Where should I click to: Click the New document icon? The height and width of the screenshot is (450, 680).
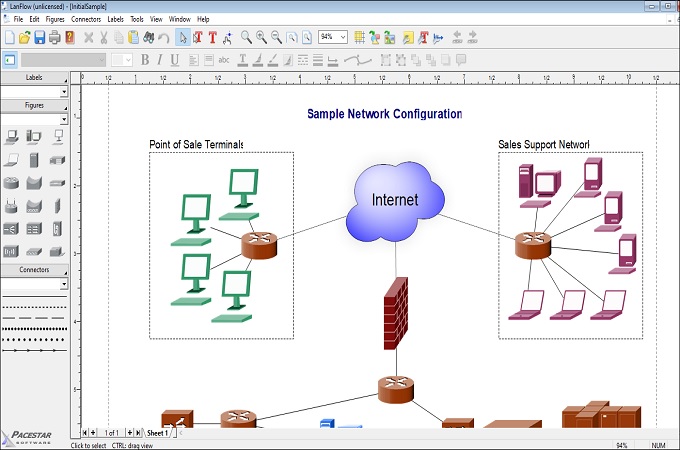tap(9, 38)
